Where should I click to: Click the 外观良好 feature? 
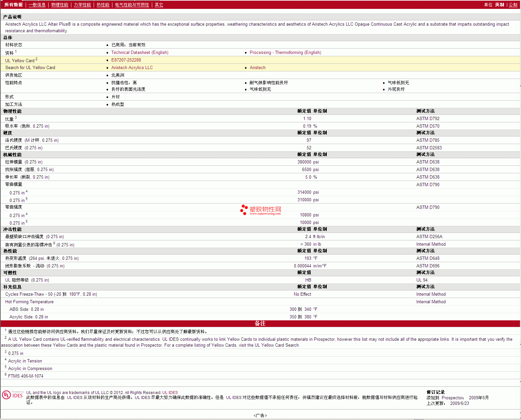[x=396, y=89]
